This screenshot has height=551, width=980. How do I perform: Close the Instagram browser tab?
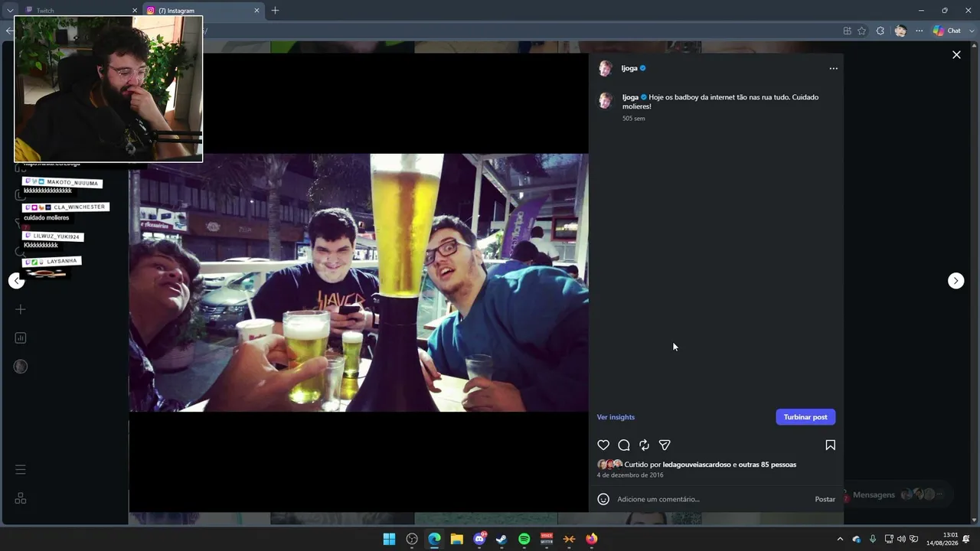pos(256,11)
